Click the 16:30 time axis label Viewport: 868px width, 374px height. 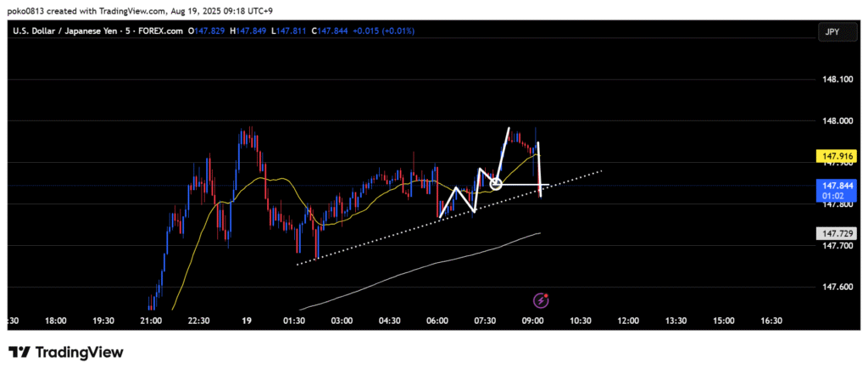point(771,321)
